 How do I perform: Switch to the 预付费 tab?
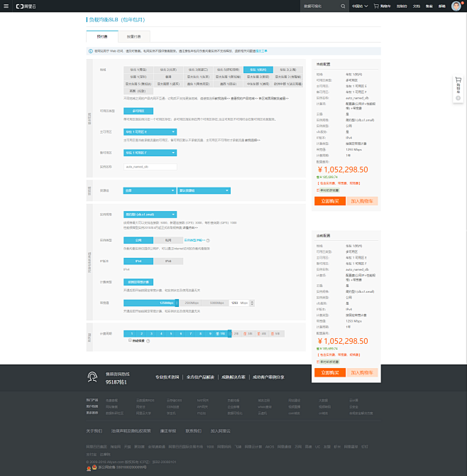tap(101, 36)
